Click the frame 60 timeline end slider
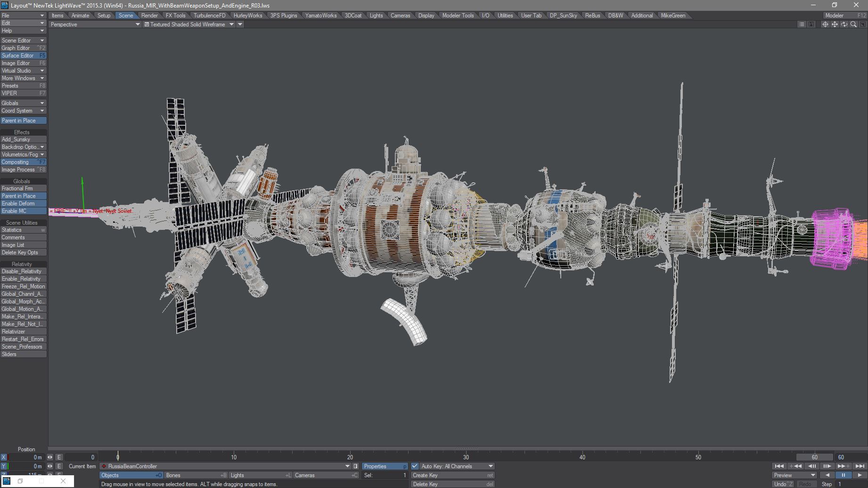 pos(814,457)
